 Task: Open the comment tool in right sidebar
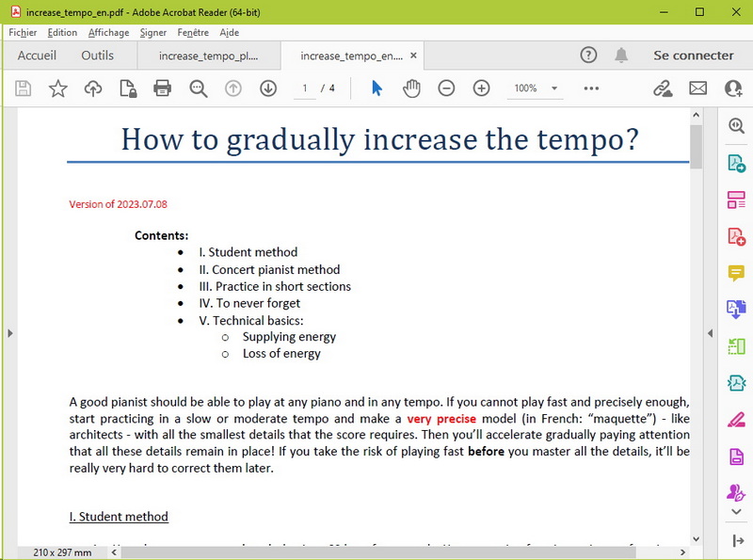tap(736, 273)
